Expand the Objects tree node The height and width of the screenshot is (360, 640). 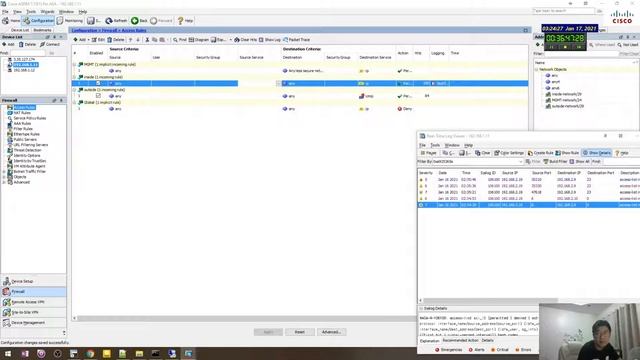click(x=4, y=177)
